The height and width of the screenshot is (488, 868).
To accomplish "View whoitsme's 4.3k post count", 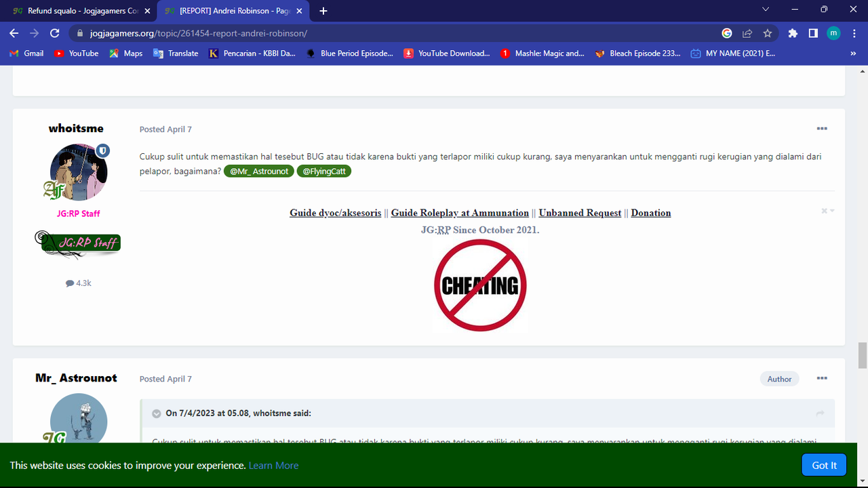I will [x=79, y=283].
